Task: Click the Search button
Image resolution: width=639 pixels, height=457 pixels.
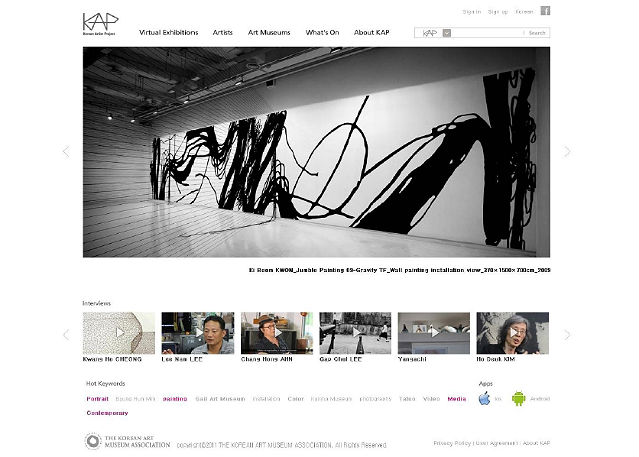Action: [x=537, y=33]
